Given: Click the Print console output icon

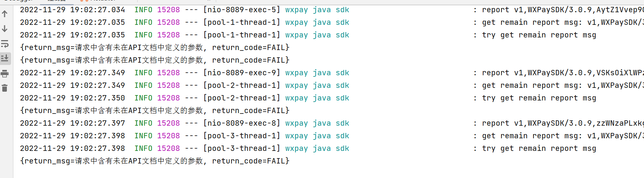Looking at the screenshot, I should point(5,73).
